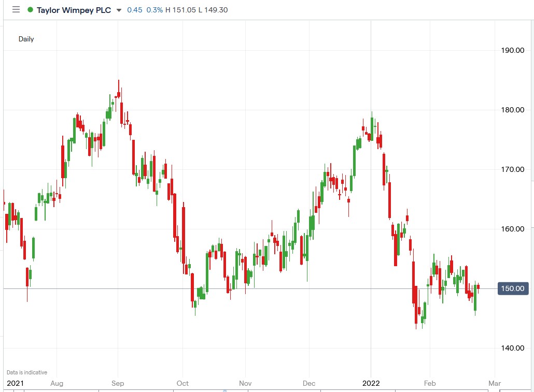Image resolution: width=534 pixels, height=392 pixels.
Task: Click the Feb label on the date axis
Action: coord(429,383)
